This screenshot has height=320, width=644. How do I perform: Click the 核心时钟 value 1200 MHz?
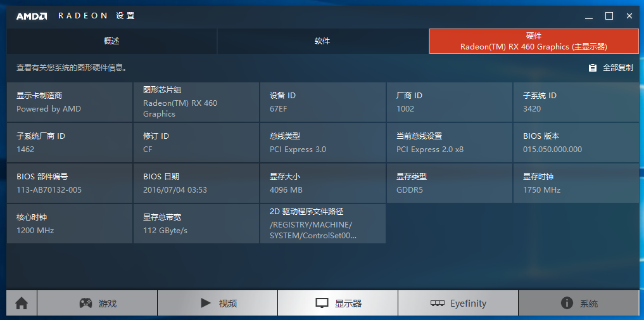tap(35, 231)
